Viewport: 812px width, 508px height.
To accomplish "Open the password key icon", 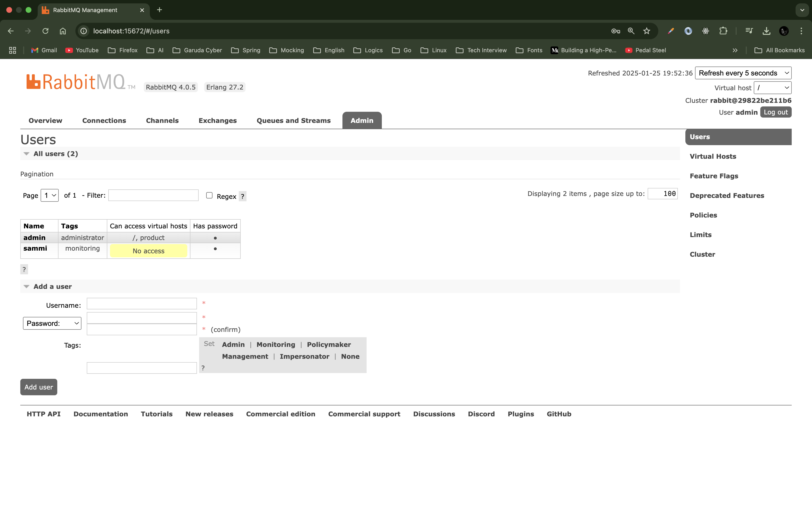I will (x=615, y=31).
